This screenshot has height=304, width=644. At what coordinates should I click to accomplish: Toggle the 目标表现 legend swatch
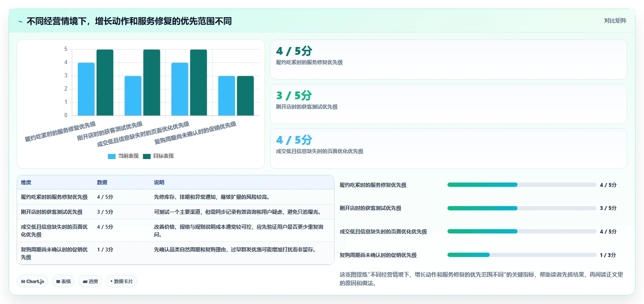click(147, 156)
